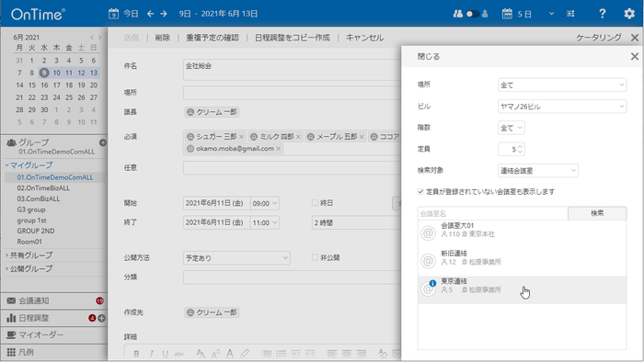
Task: Click 削除 in the form toolbar
Action: click(x=162, y=38)
